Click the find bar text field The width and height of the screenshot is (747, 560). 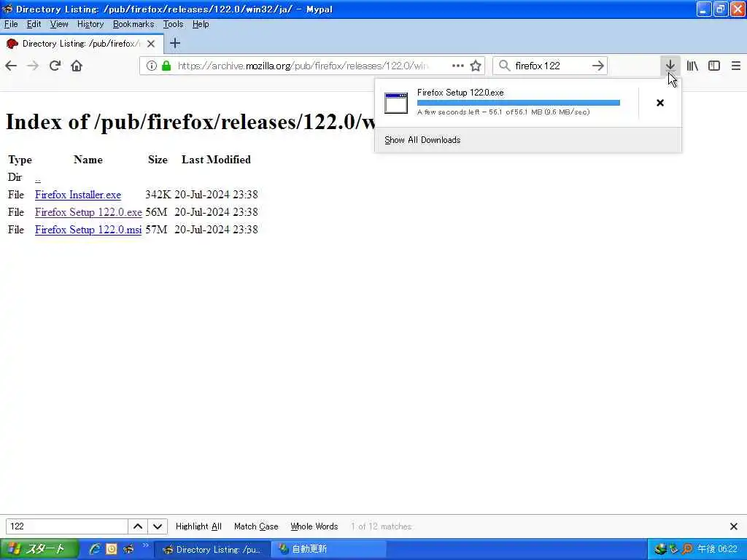point(66,526)
